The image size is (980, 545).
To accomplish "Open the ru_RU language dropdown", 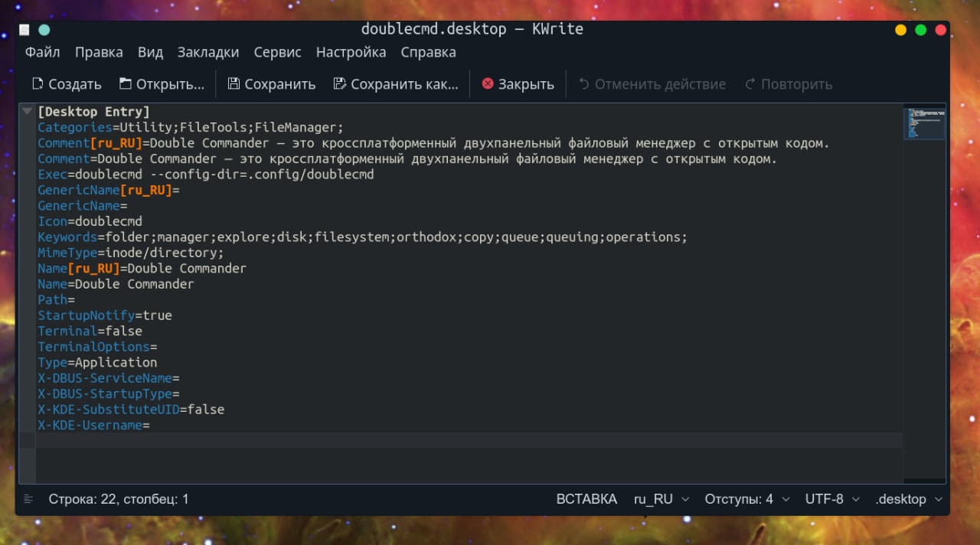I will [x=661, y=499].
